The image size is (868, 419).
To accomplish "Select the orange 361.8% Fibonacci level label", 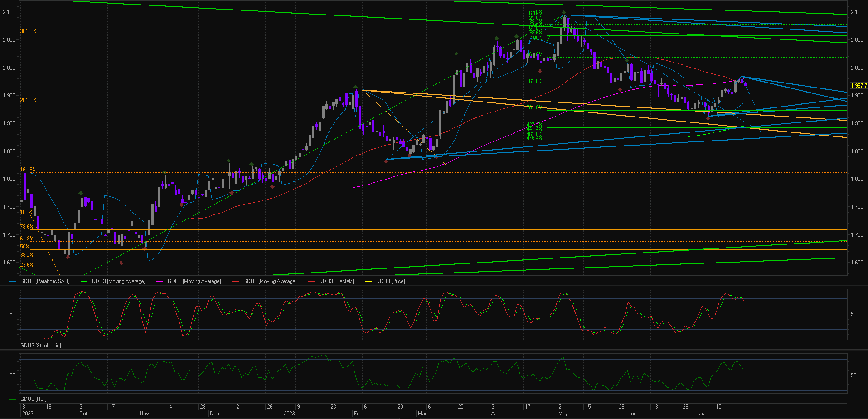I will click(28, 31).
